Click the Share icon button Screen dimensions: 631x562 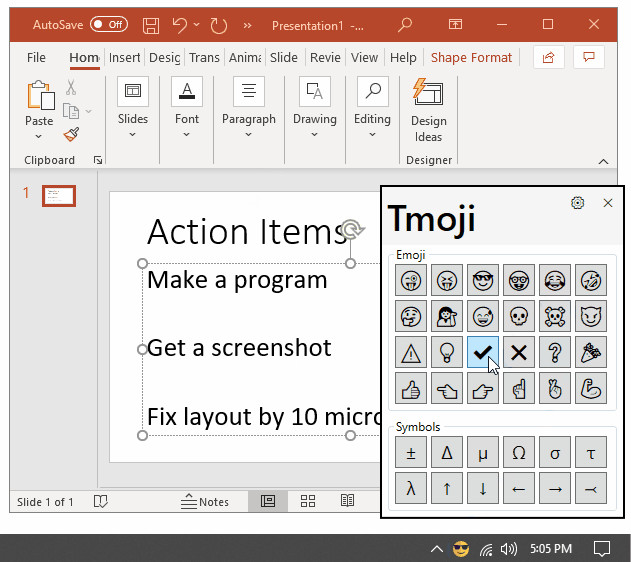coord(549,57)
